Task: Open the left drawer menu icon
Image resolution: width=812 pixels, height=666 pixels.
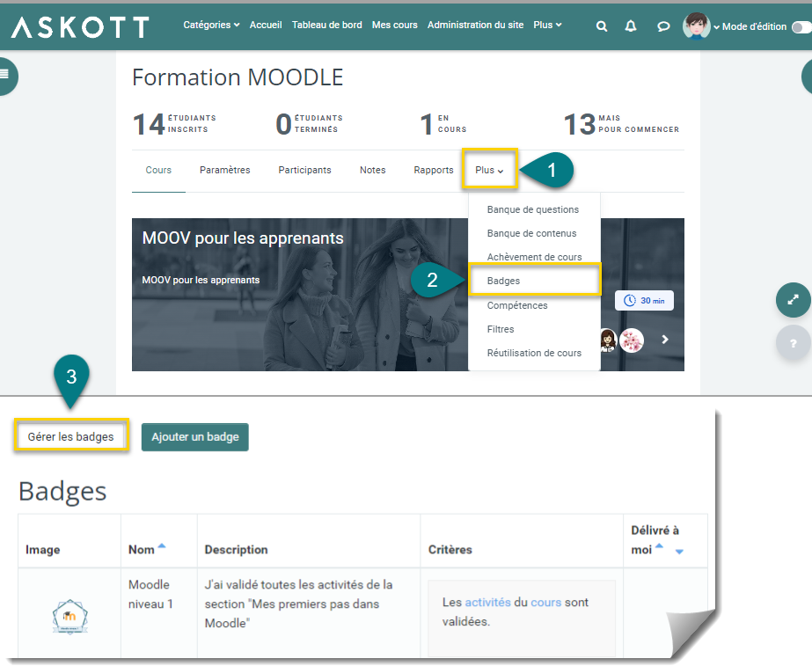Action: tap(4, 76)
